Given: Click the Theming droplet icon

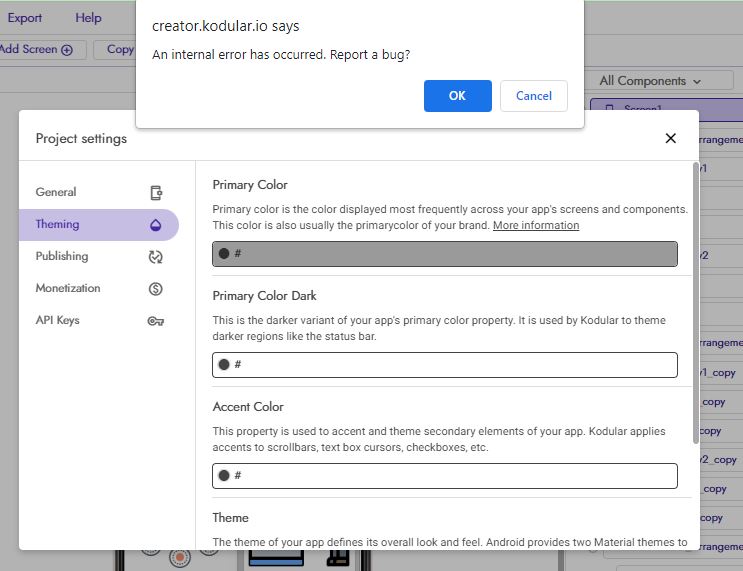Looking at the screenshot, I should tap(155, 225).
